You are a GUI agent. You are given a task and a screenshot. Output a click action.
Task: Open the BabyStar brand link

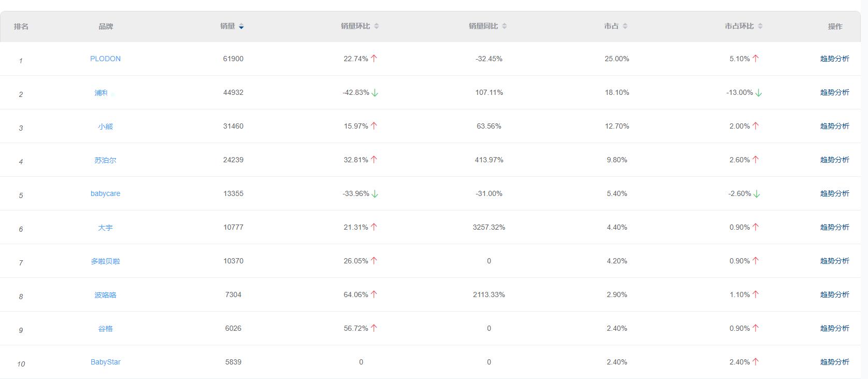tap(105, 362)
